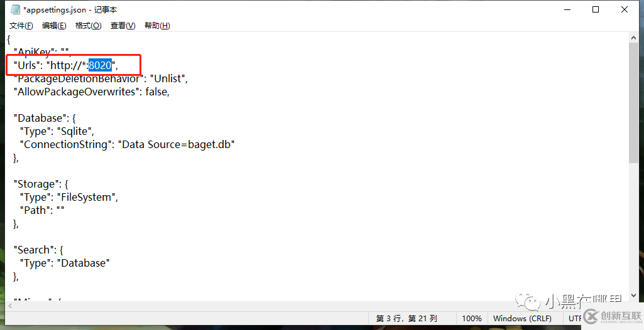The height and width of the screenshot is (330, 644).
Task: Open the 格式(O) menu
Action: click(89, 26)
